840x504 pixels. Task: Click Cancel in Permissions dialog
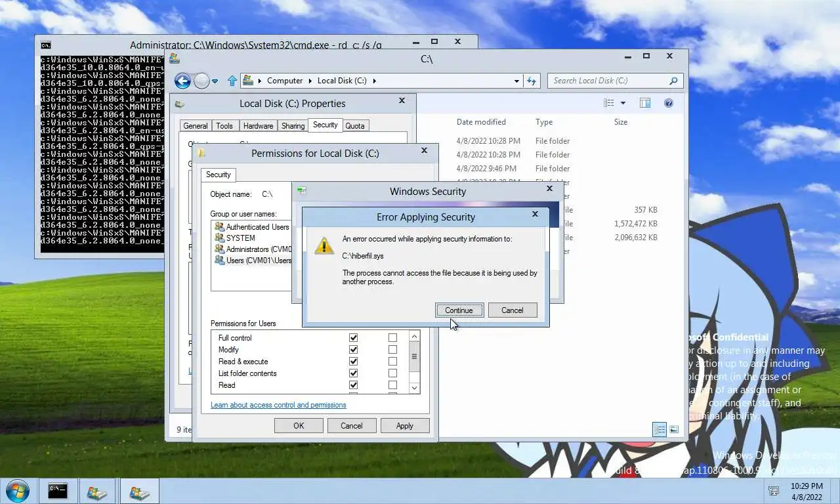tap(352, 426)
